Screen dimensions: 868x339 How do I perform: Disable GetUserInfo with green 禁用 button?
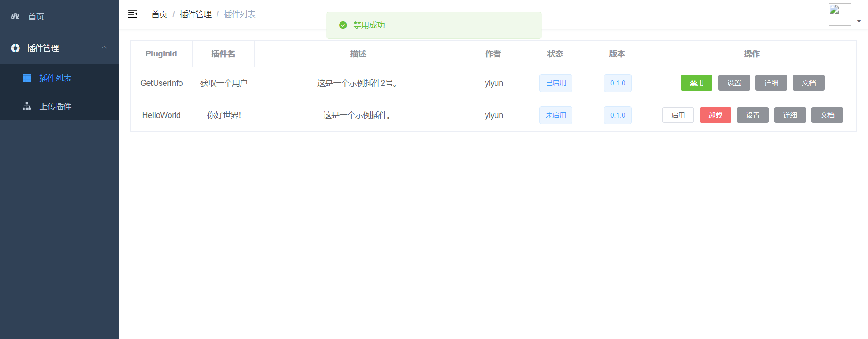(697, 83)
